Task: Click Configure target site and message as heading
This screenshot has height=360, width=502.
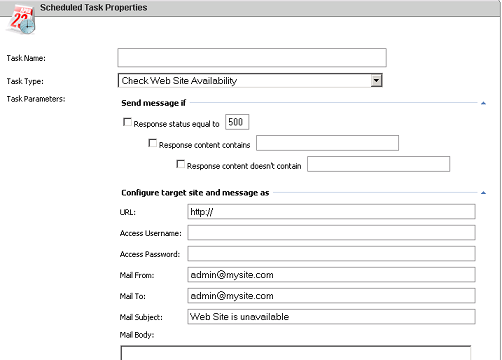Action: [195, 193]
